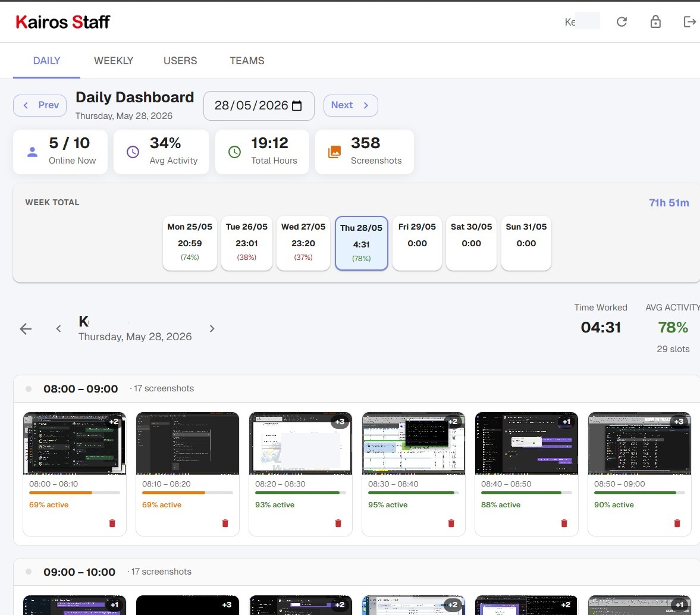Select Mon 25/05 in week total
The height and width of the screenshot is (615, 700).
[190, 243]
